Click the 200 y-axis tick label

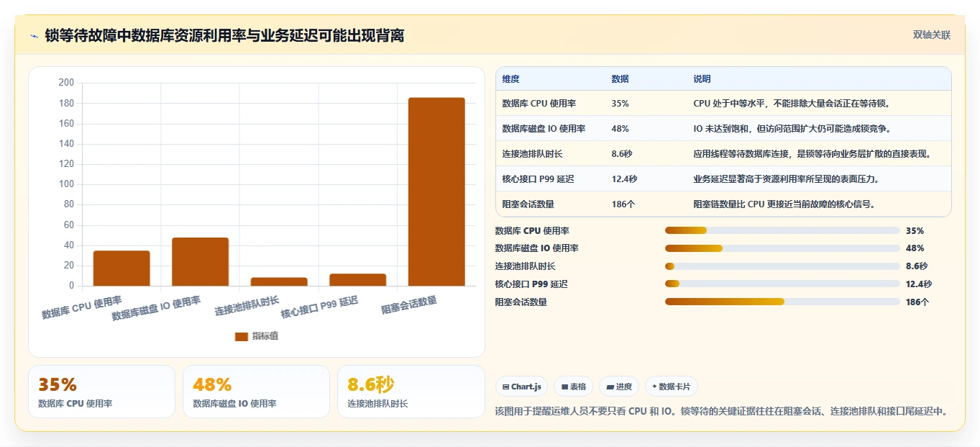66,83
